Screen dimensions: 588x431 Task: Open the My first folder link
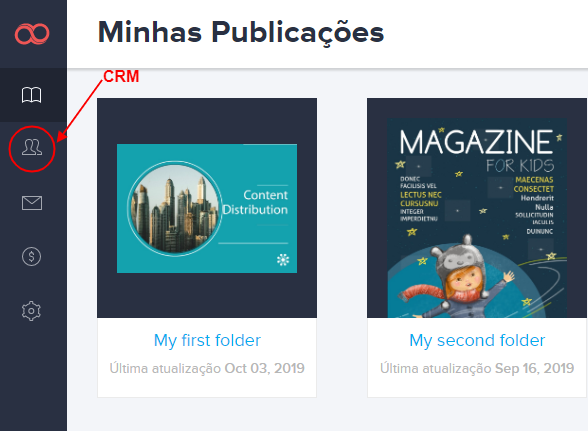pyautogui.click(x=207, y=341)
